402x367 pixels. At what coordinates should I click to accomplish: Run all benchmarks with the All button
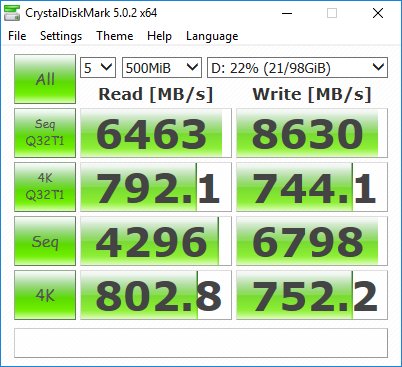[x=45, y=79]
